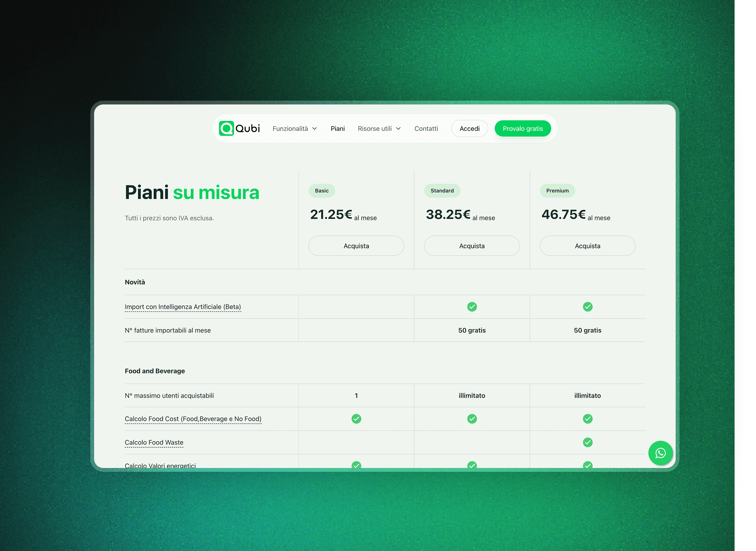The height and width of the screenshot is (551, 756).
Task: Open the Calcolo Food Waste link
Action: coord(154,442)
